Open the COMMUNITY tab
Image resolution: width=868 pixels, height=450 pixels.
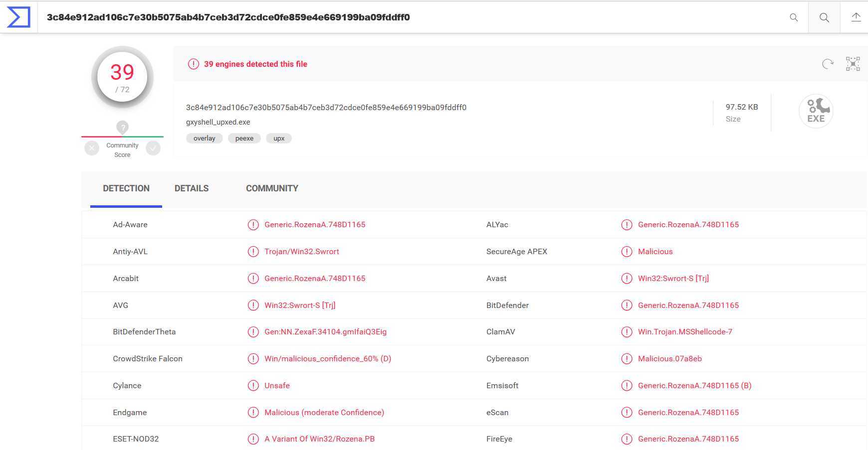[272, 188]
